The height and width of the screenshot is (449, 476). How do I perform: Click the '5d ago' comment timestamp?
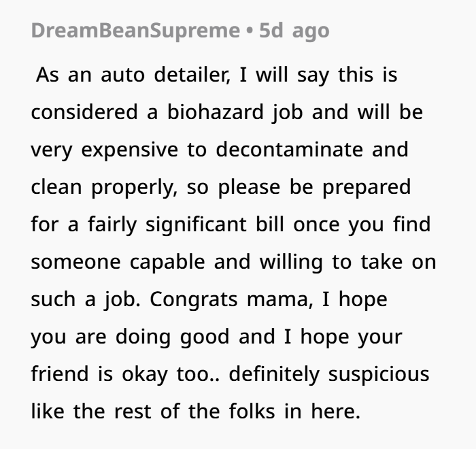(294, 31)
